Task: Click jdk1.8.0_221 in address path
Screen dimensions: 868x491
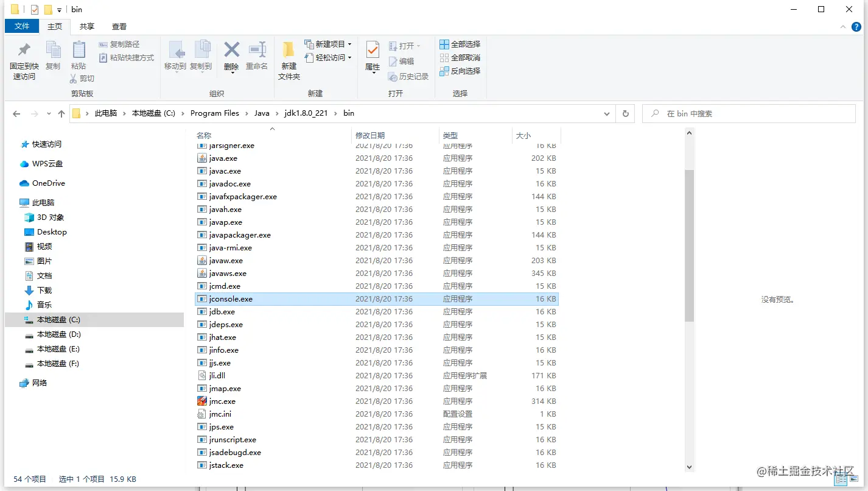Action: (x=306, y=113)
